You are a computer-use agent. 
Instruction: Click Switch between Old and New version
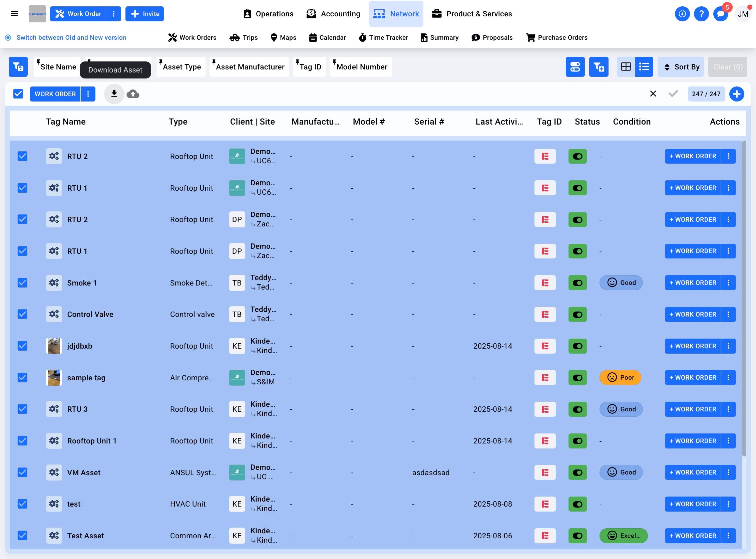(71, 37)
